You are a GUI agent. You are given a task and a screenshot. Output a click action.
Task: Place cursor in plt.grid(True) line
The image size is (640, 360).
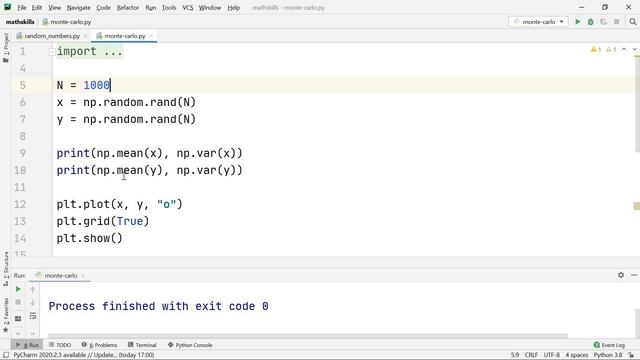coord(103,221)
